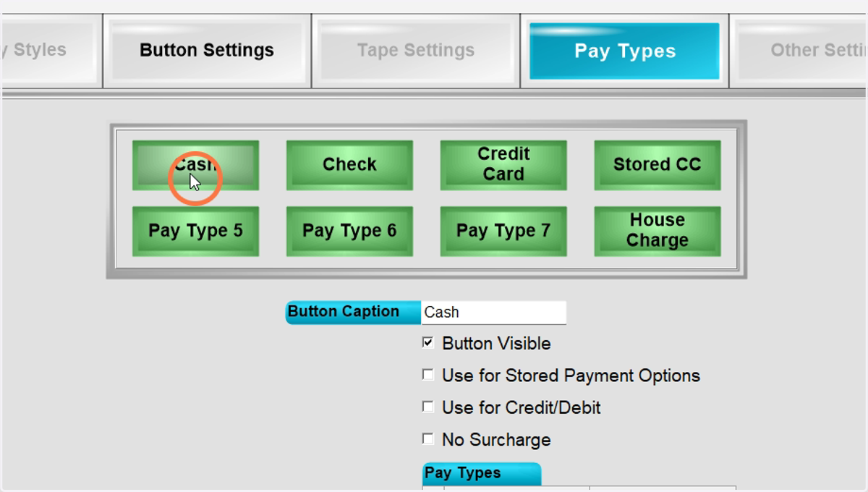Screen dimensions: 868x492
Task: Click the Button Caption text field
Action: click(493, 313)
